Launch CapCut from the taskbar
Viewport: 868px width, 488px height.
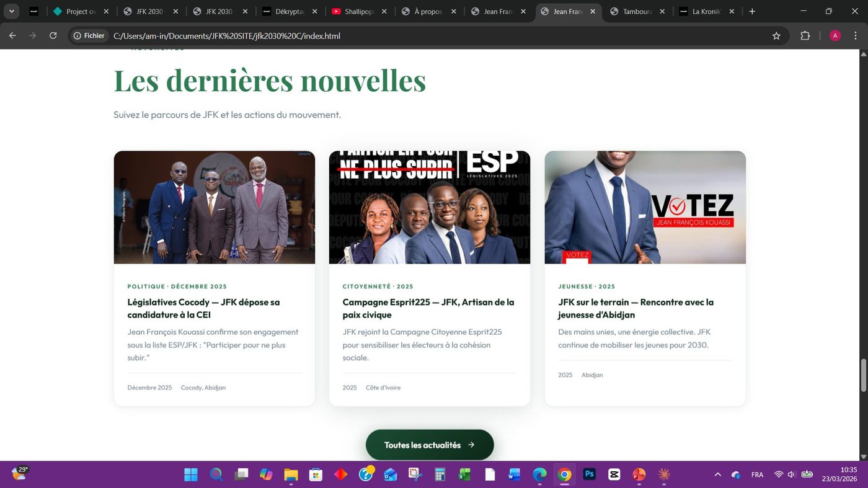click(614, 474)
